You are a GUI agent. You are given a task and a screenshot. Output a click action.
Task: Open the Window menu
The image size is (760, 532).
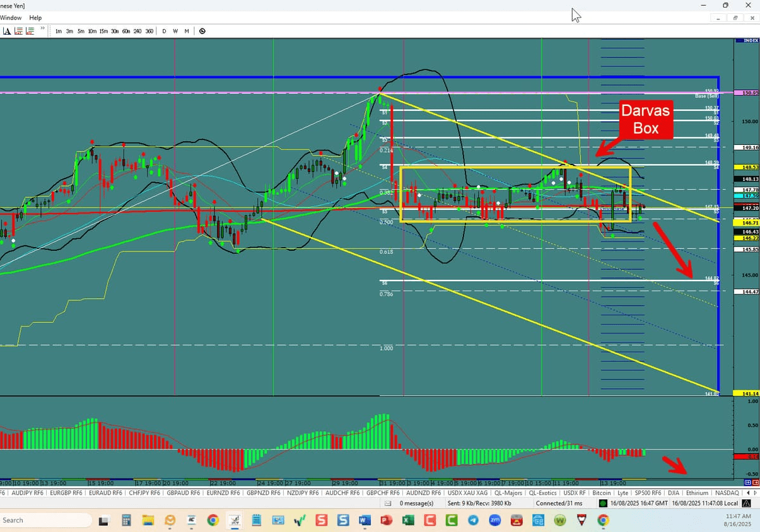(x=11, y=18)
